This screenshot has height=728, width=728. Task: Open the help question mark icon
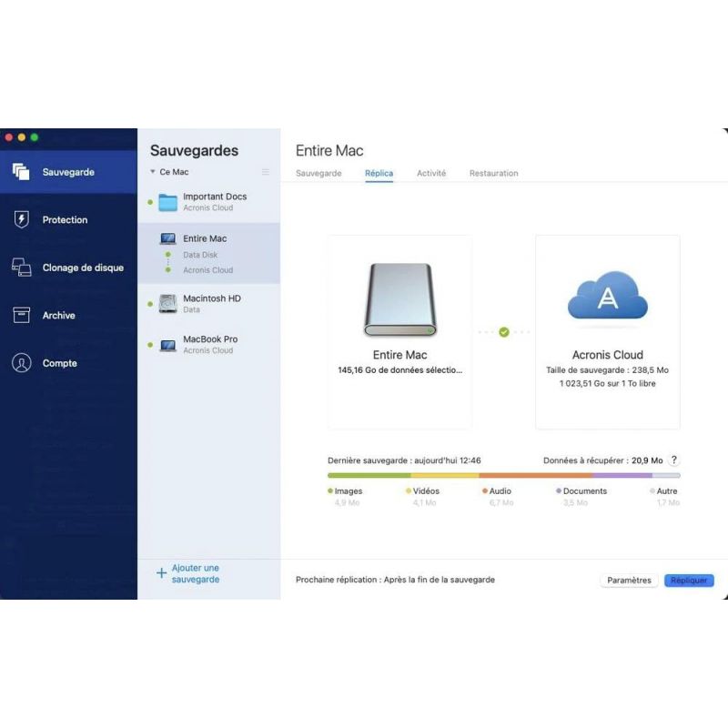pyautogui.click(x=673, y=460)
